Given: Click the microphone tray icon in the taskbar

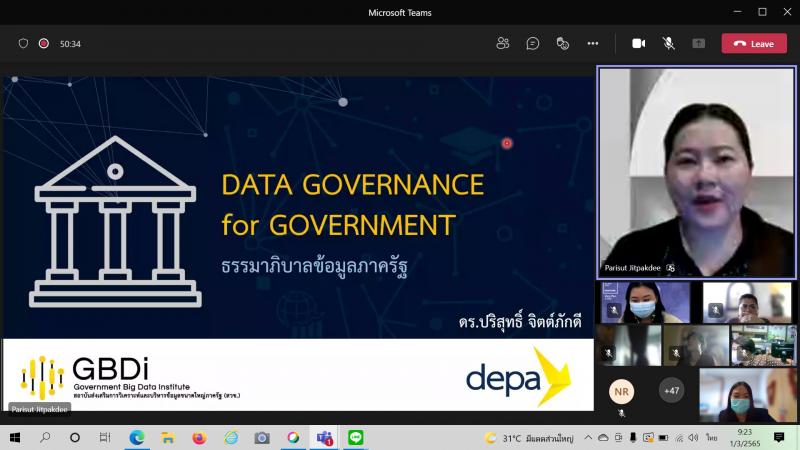Looking at the screenshot, I should click(633, 438).
